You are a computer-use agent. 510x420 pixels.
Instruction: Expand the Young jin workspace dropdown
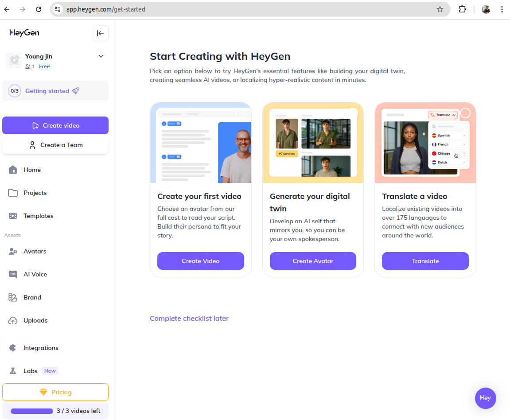[101, 56]
